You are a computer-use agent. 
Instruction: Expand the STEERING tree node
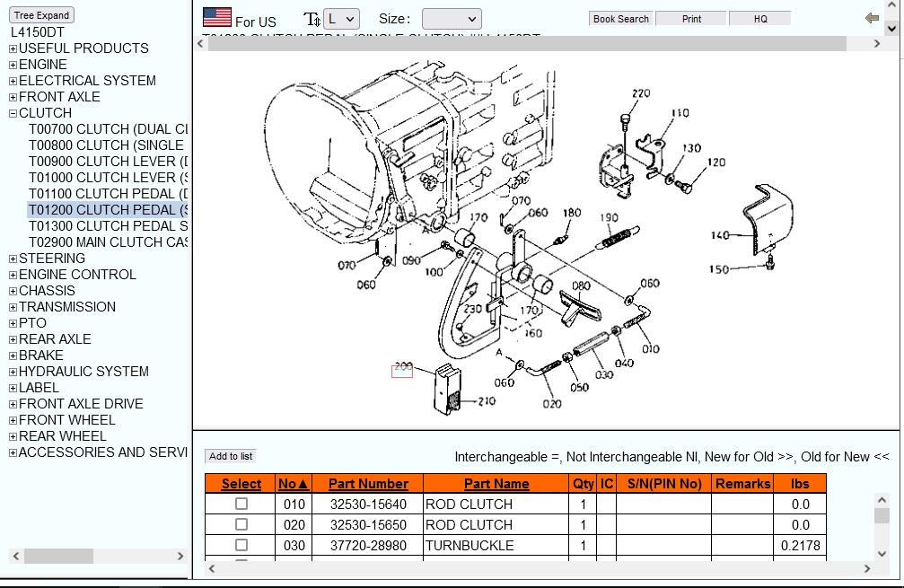coord(13,259)
